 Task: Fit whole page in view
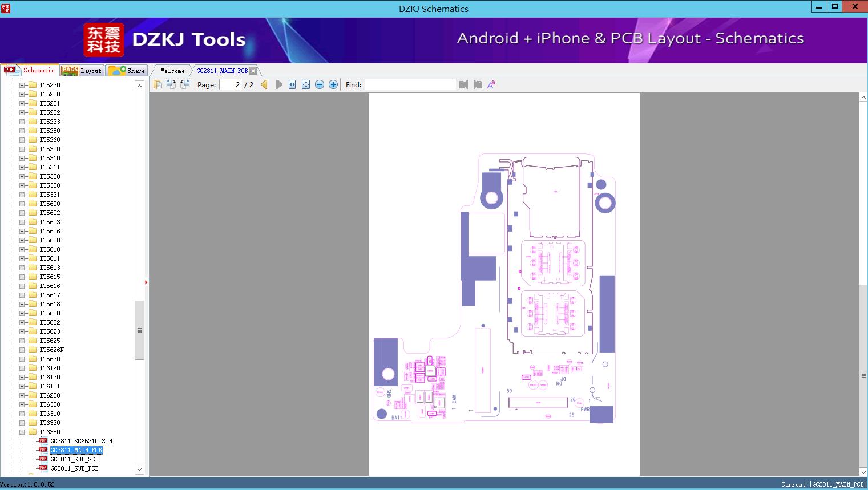[306, 84]
